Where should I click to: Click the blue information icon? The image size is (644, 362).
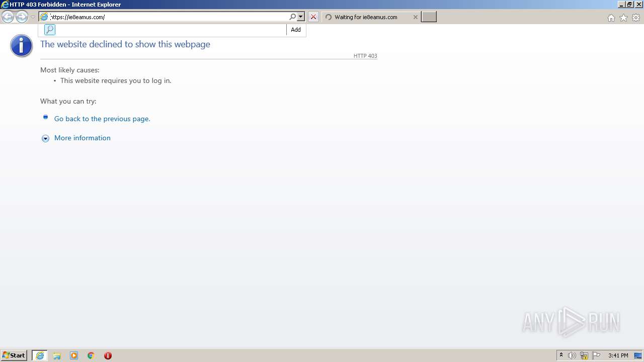pyautogui.click(x=21, y=46)
